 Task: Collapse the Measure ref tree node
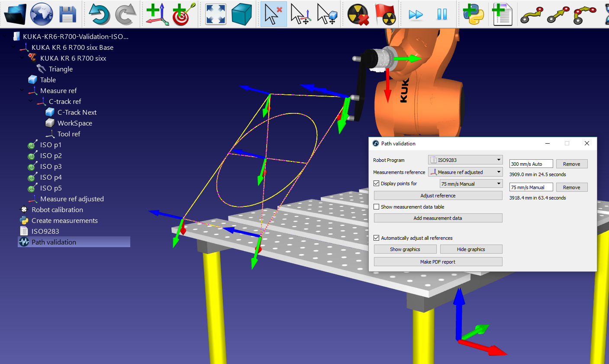coord(22,90)
